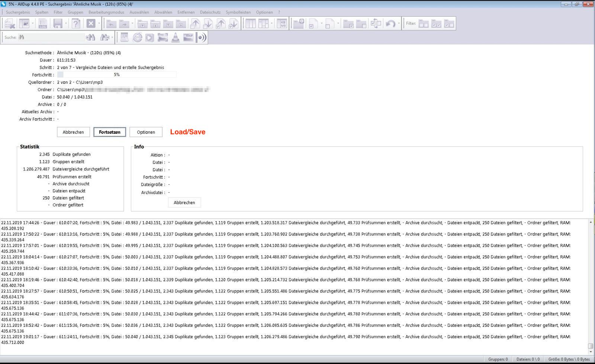This screenshot has width=595, height=364.
Task: Click the floppy disk save icon
Action: 58,24
